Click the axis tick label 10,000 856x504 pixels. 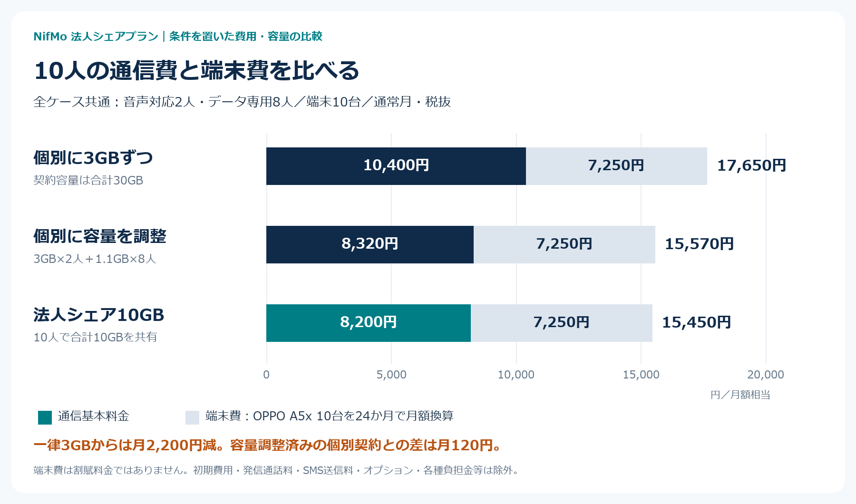click(516, 375)
